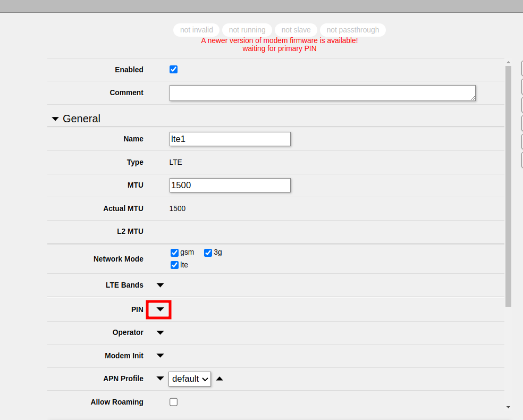This screenshot has height=420, width=523.
Task: Expand the Modem Init field arrow
Action: point(160,356)
